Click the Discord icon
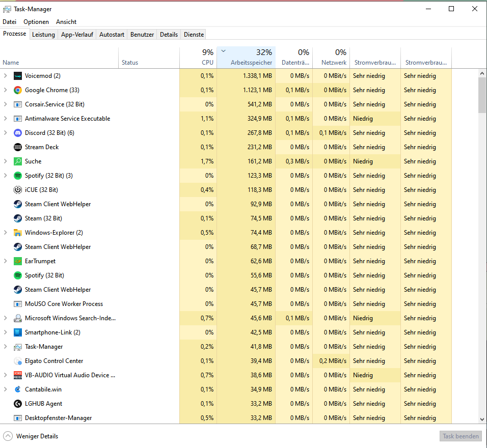 pyautogui.click(x=18, y=133)
